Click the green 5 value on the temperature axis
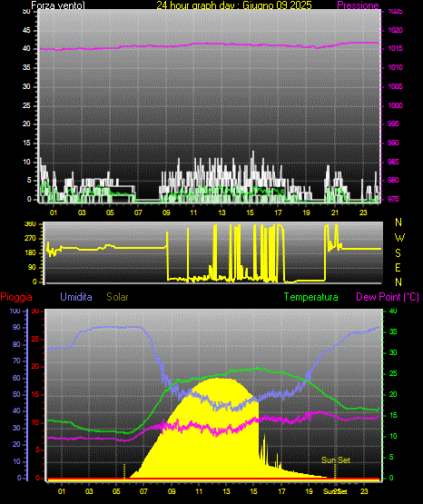The image size is (423, 504). coord(391,457)
